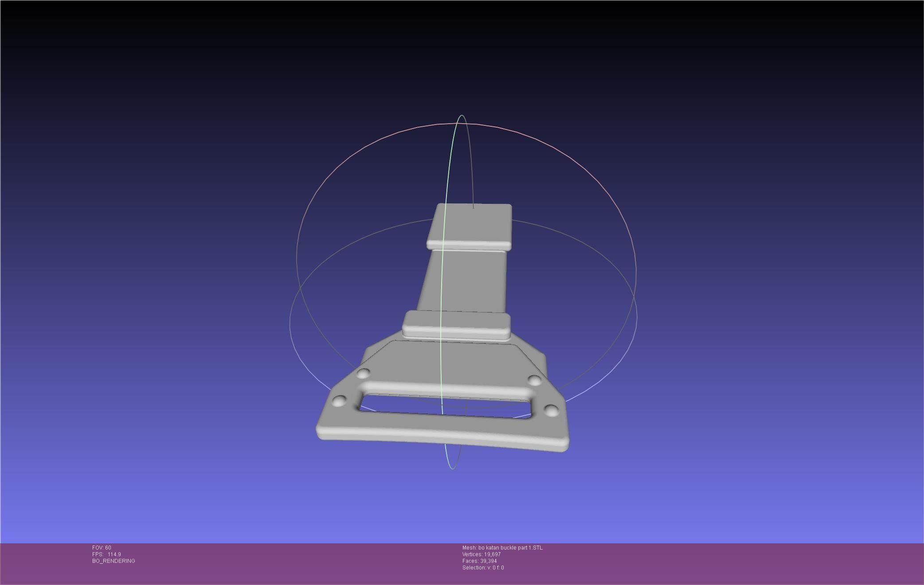Click the FOV: 60 readout
Image resolution: width=924 pixels, height=585 pixels.
point(102,548)
